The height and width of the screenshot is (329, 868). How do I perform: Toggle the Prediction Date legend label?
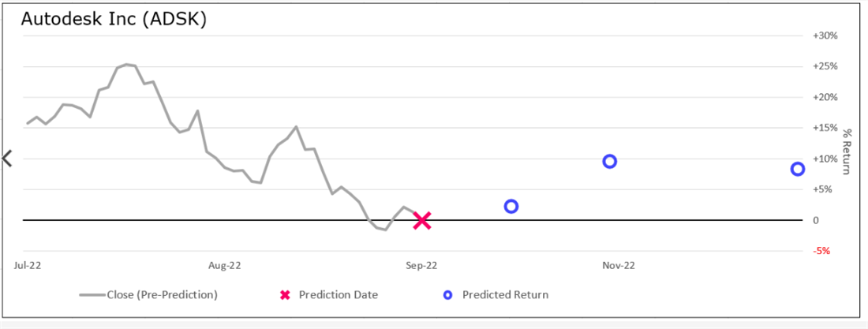(x=338, y=295)
